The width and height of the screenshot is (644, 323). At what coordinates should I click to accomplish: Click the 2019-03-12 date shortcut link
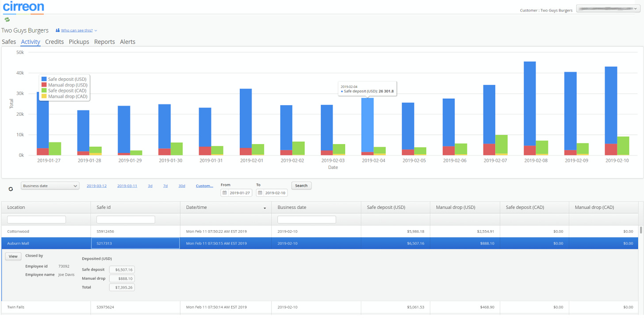[x=96, y=186]
